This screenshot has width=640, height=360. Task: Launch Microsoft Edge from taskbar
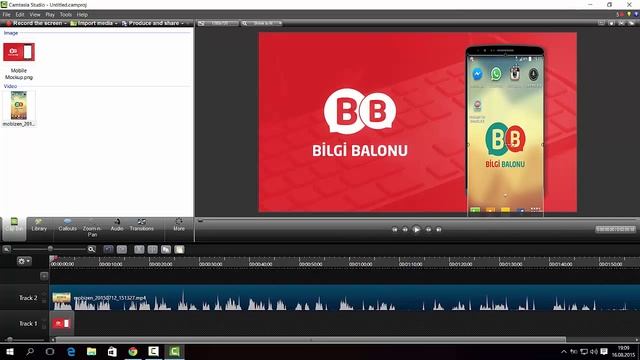pos(71,351)
